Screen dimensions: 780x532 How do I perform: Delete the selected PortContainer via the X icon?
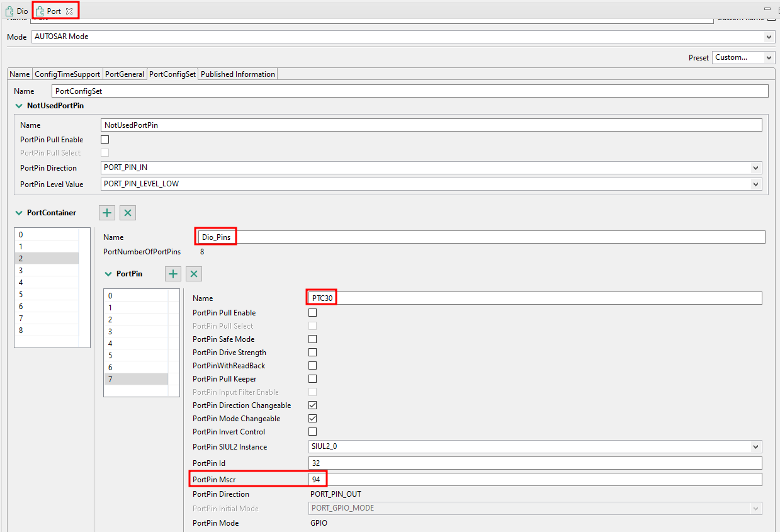[x=127, y=212]
